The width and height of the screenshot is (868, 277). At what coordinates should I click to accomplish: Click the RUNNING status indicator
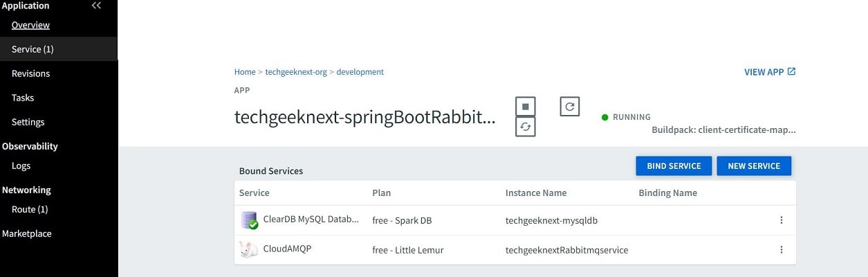626,117
